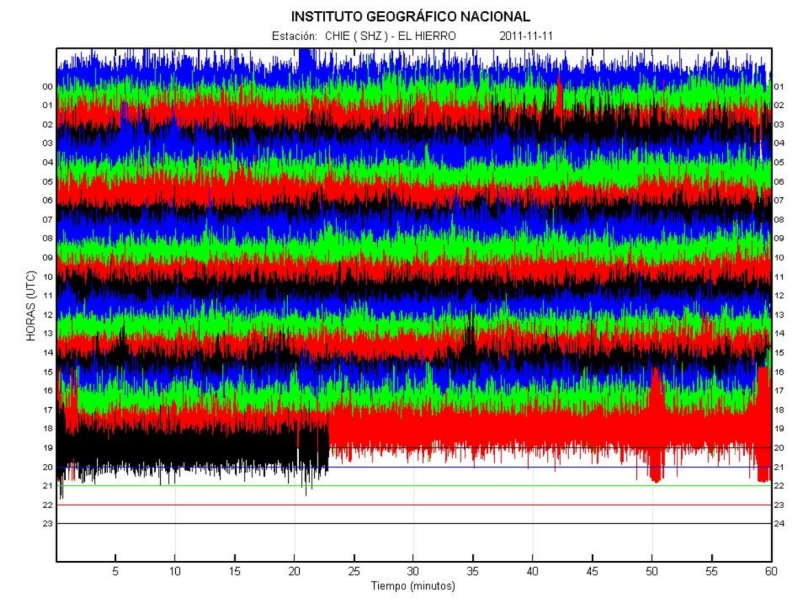Click the 30 minute tick on Tiempo axis
This screenshot has height=605, width=800.
(413, 571)
